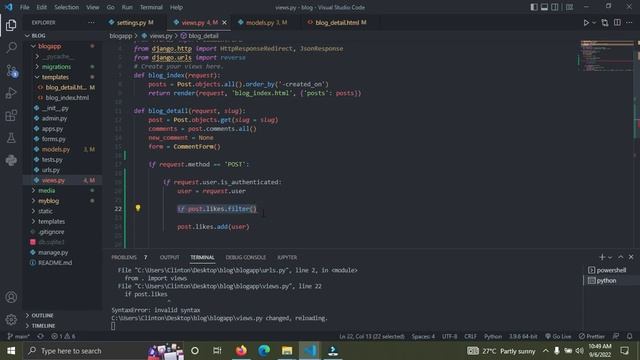Screen dimensions: 640x360
Task: Click the open changes icon in editor toolbar
Action: (605, 23)
